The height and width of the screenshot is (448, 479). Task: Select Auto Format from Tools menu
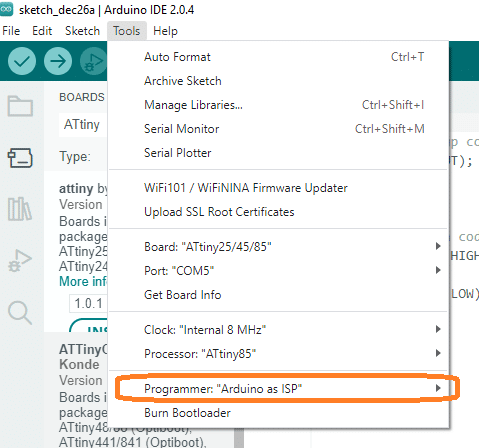pos(278,57)
